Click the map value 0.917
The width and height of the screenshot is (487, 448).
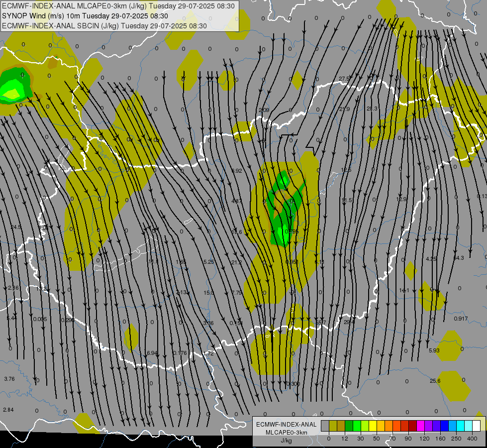pos(461,319)
